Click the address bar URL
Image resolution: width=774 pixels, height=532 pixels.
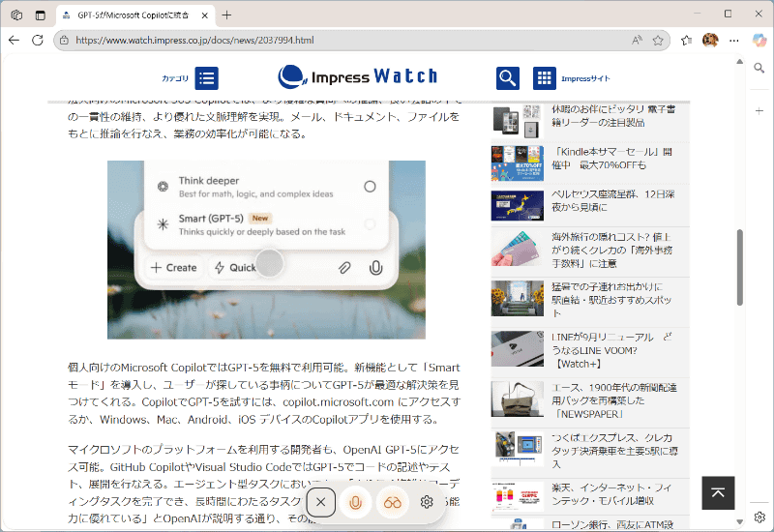[194, 40]
